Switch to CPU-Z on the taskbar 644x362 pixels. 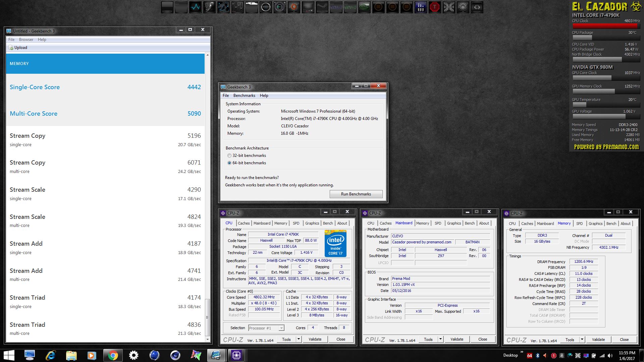(236, 355)
